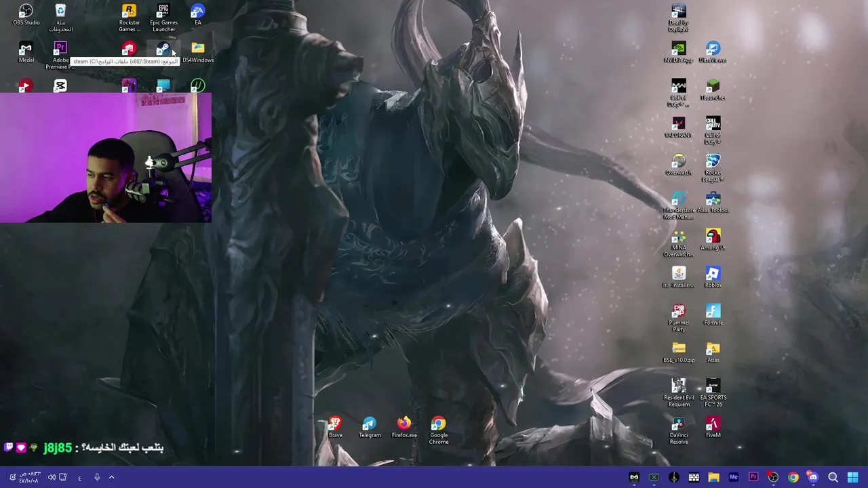
Task: Click the Windows Start button in taskbar
Action: click(852, 477)
